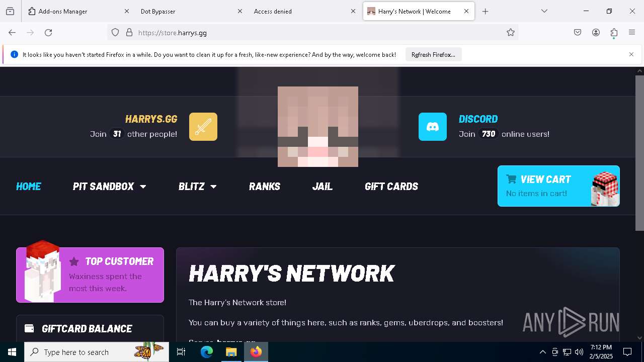The image size is (644, 362).
Task: Click the HARRYS.GG server link
Action: tap(151, 119)
